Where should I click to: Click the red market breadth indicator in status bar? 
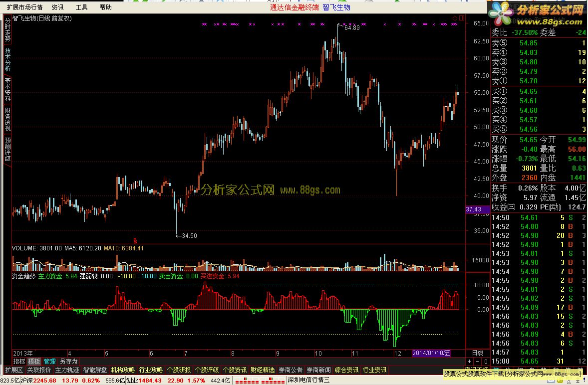260,381
